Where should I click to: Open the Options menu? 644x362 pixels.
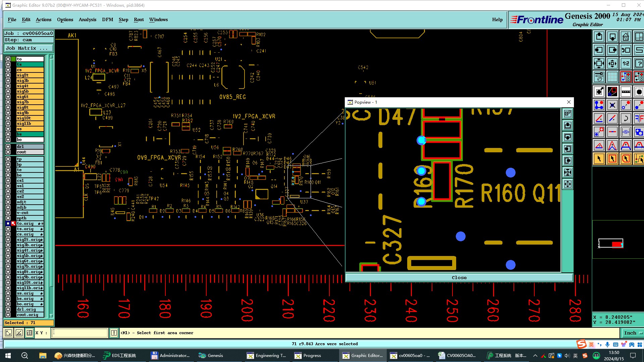(65, 19)
